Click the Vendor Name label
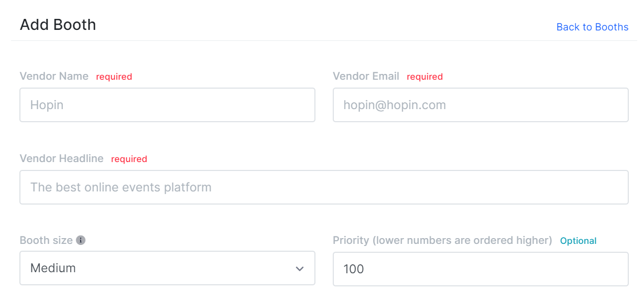The width and height of the screenshot is (644, 300). (x=54, y=76)
